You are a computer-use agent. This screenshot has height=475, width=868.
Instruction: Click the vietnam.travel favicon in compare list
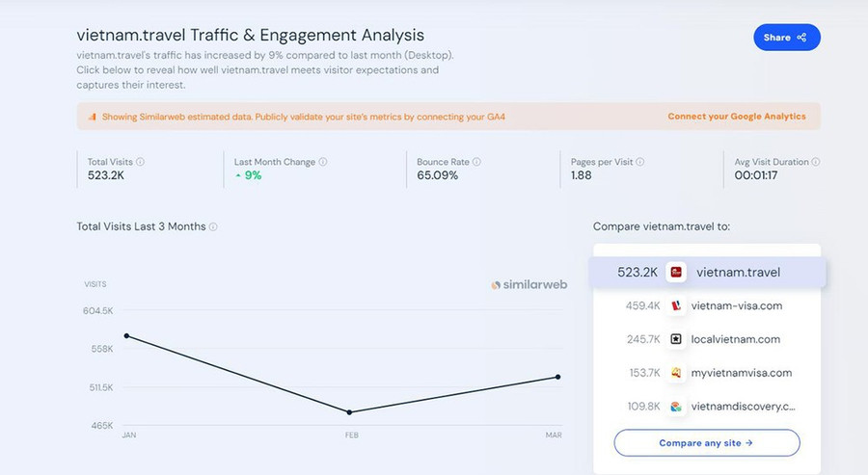[676, 273]
